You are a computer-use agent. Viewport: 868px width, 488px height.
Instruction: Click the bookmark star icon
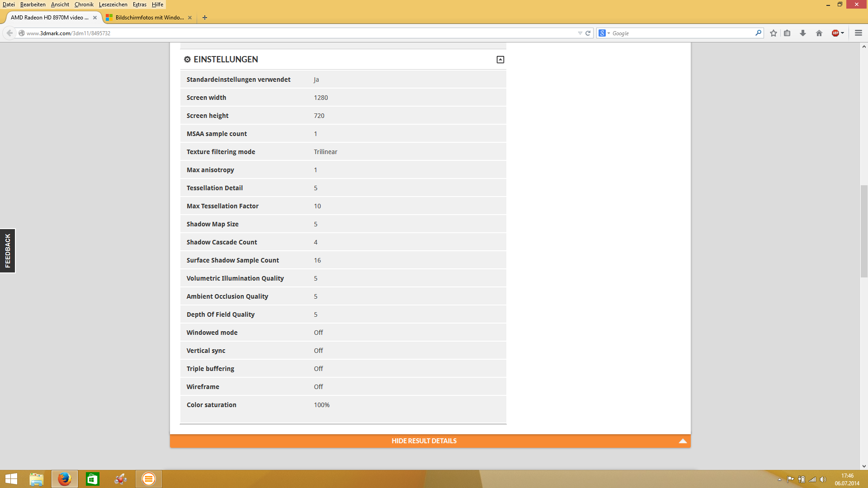tap(774, 33)
